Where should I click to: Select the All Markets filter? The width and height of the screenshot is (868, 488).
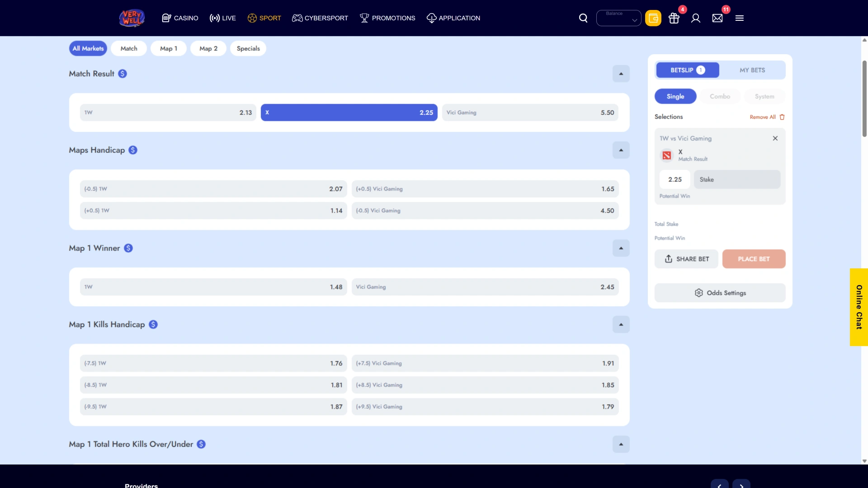coord(88,48)
